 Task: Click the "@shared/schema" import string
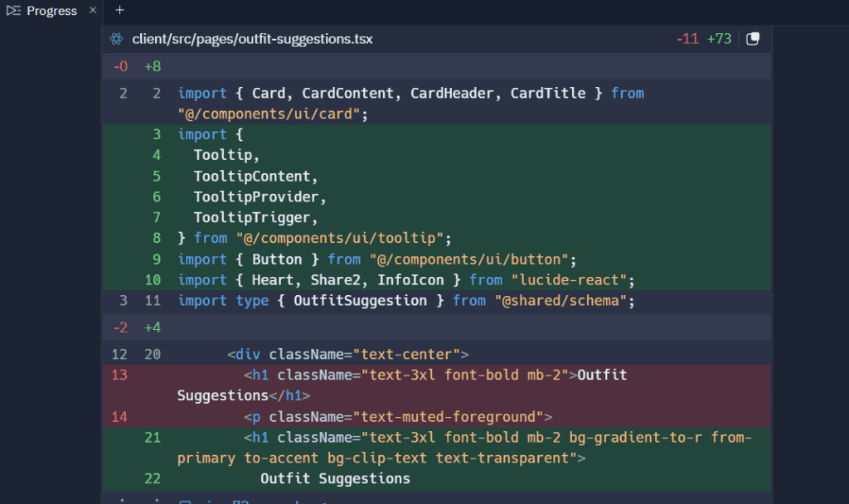(x=561, y=300)
